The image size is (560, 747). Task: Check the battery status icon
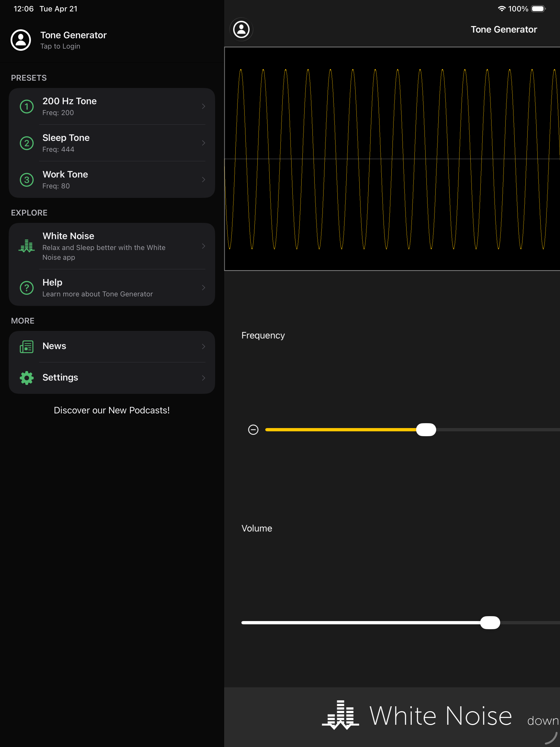coord(538,9)
